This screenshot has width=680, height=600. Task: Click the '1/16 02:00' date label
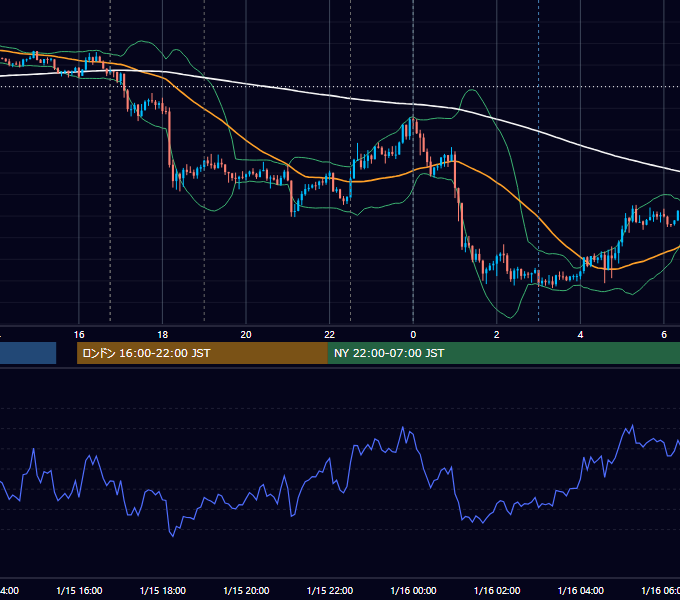tap(497, 590)
